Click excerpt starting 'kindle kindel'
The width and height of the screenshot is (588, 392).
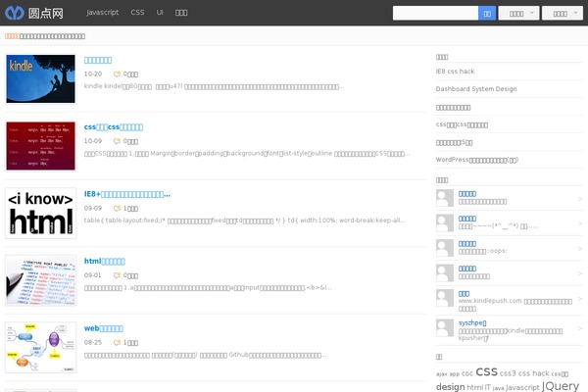point(214,86)
